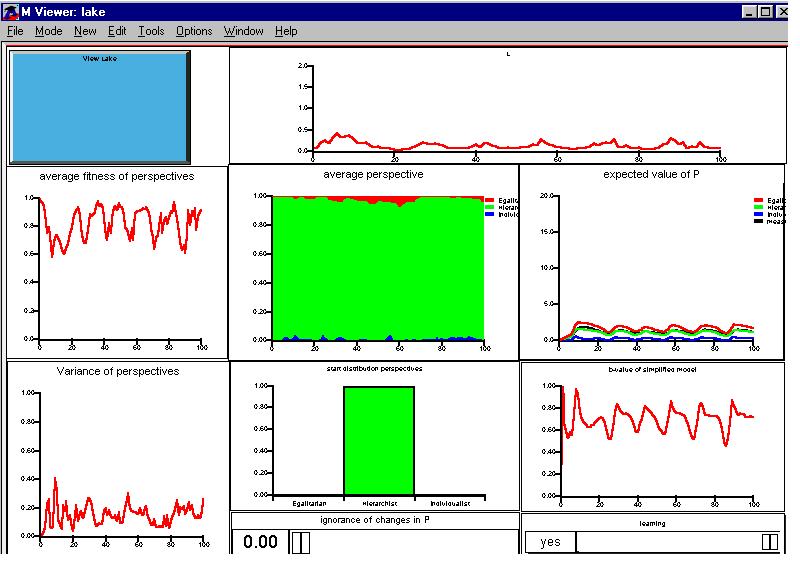The image size is (800, 570).
Task: Open the New menu
Action: tap(85, 31)
